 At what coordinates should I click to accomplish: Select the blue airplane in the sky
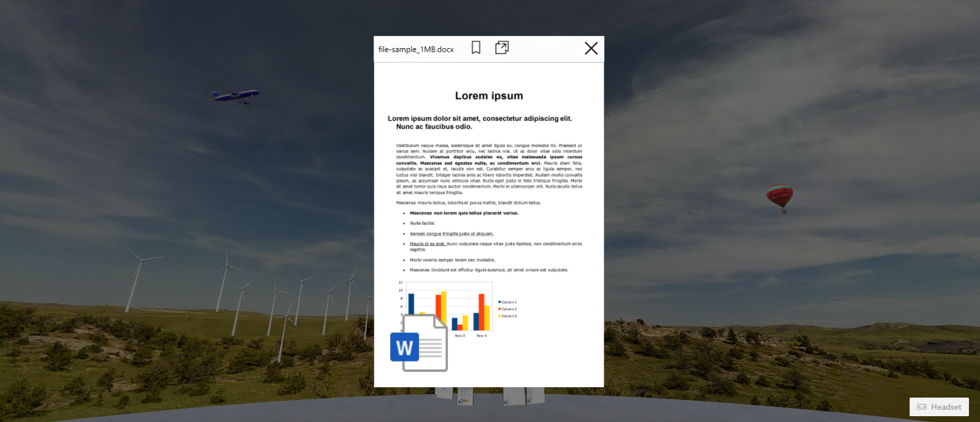click(x=234, y=95)
